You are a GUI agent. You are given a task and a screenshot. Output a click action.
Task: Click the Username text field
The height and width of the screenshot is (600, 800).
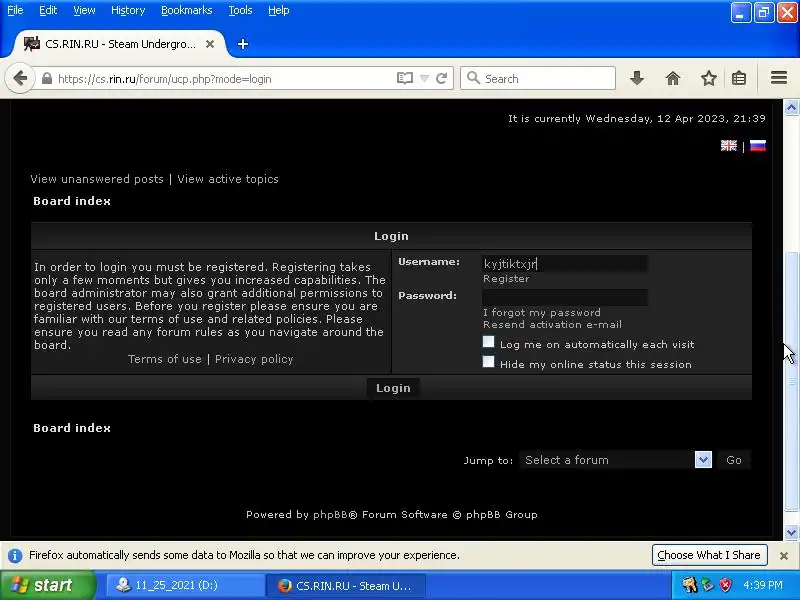click(x=565, y=264)
